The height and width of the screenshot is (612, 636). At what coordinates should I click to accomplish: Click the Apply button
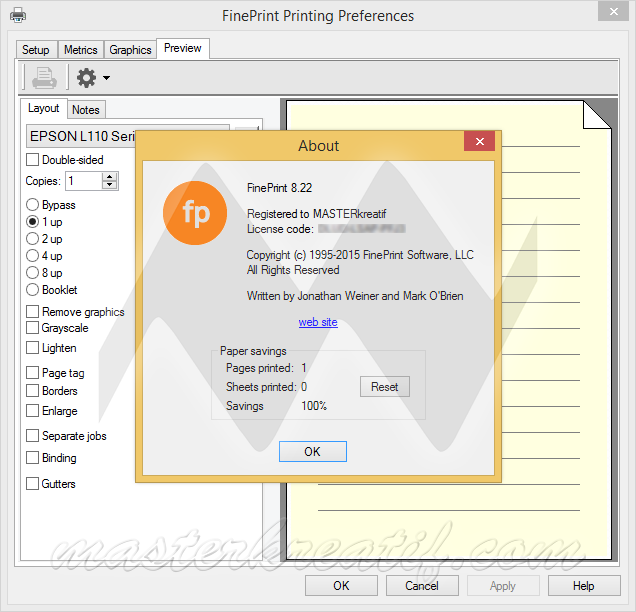(503, 586)
